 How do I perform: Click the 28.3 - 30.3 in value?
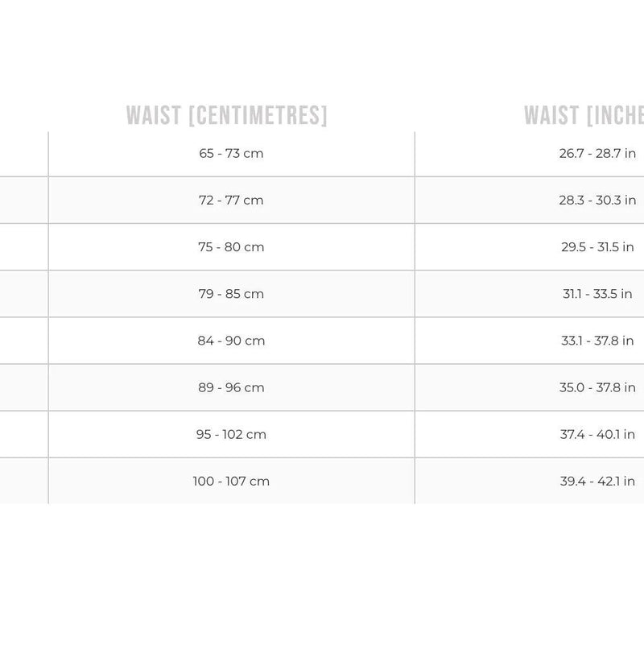pyautogui.click(x=597, y=201)
